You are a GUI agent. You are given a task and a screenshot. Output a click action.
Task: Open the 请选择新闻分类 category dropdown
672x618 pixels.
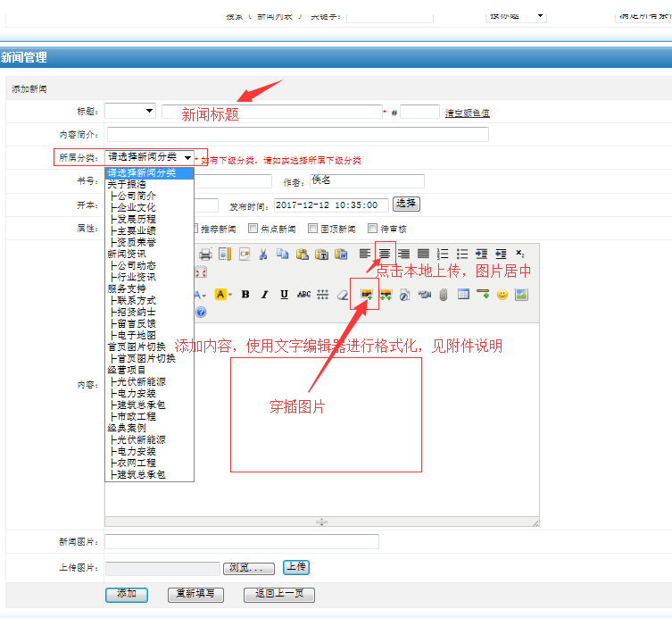coord(149,157)
